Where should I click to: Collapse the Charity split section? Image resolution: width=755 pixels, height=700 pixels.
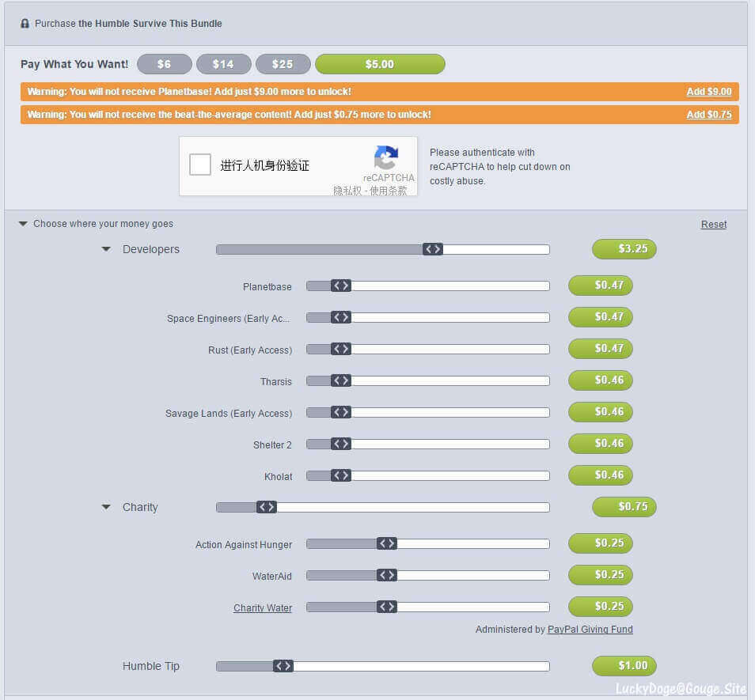[x=107, y=507]
